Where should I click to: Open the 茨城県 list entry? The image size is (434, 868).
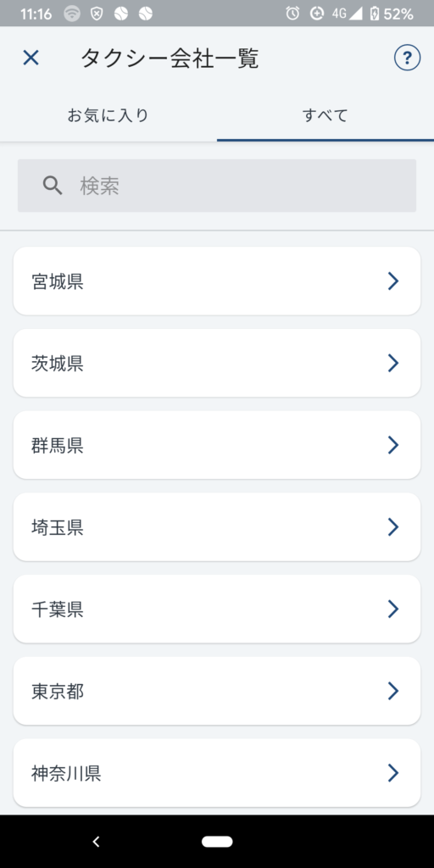(x=217, y=363)
